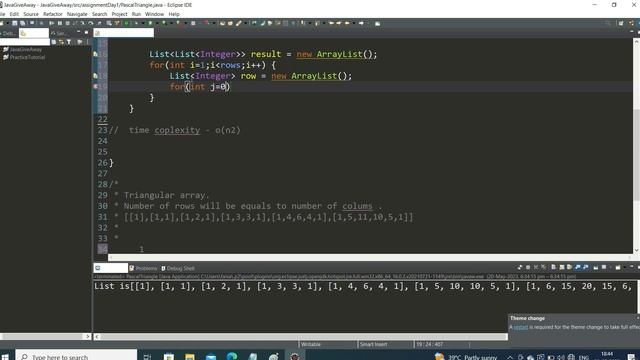This screenshot has width=640, height=360.
Task: Click the Pin Editor toolbar icon
Action: (378, 23)
